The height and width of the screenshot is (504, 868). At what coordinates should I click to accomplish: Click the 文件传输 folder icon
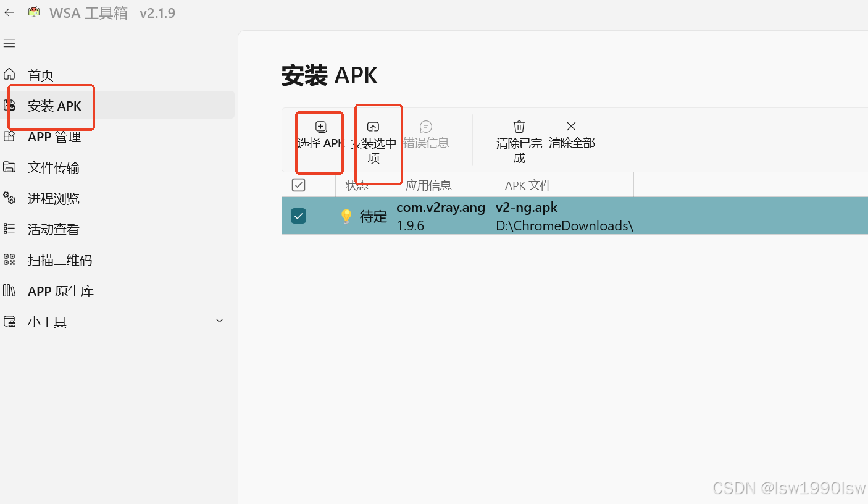coord(9,167)
